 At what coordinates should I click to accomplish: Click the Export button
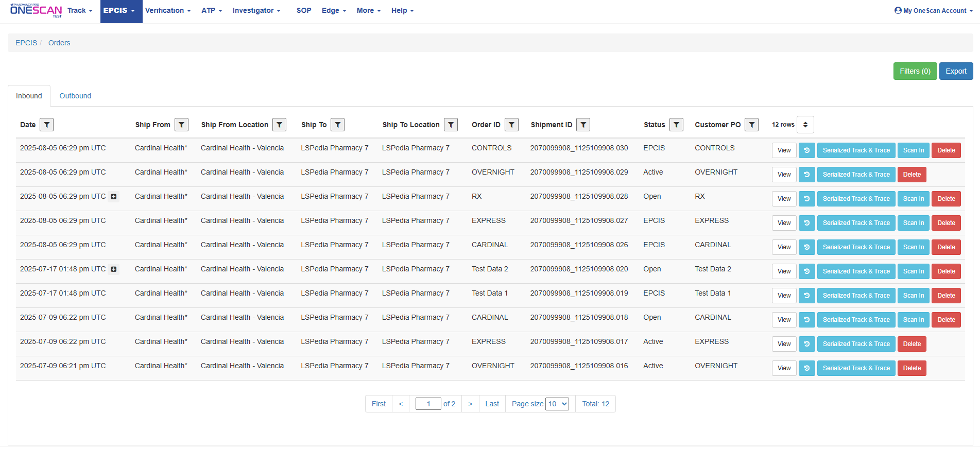956,71
